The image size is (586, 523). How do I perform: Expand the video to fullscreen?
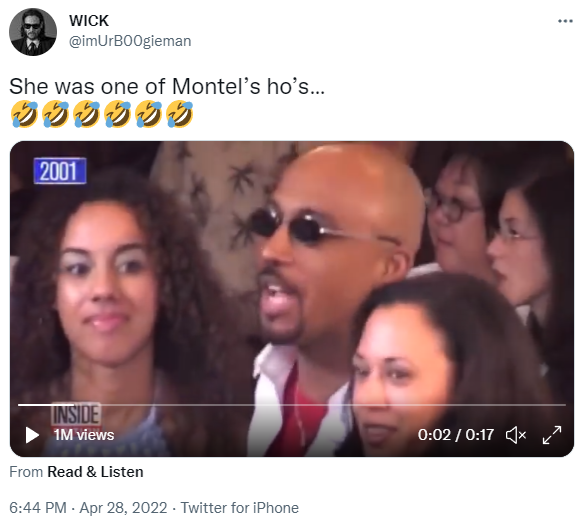(x=552, y=435)
